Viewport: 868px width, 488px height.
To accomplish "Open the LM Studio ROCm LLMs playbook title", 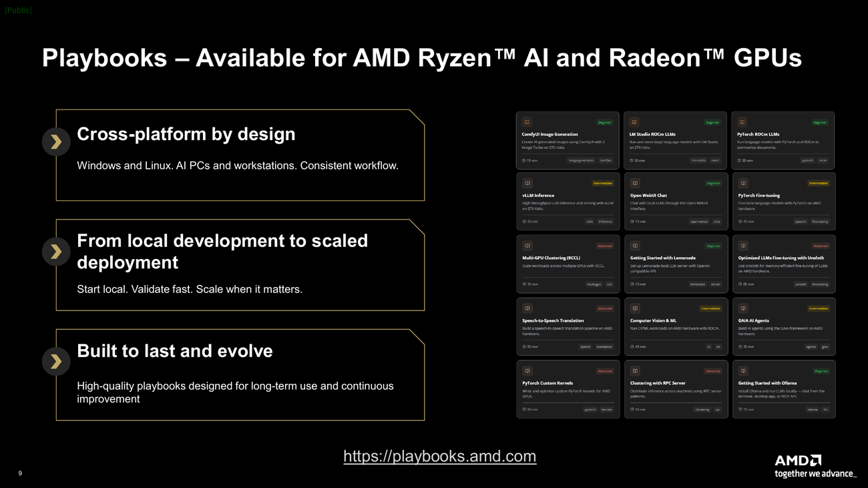I will 652,134.
